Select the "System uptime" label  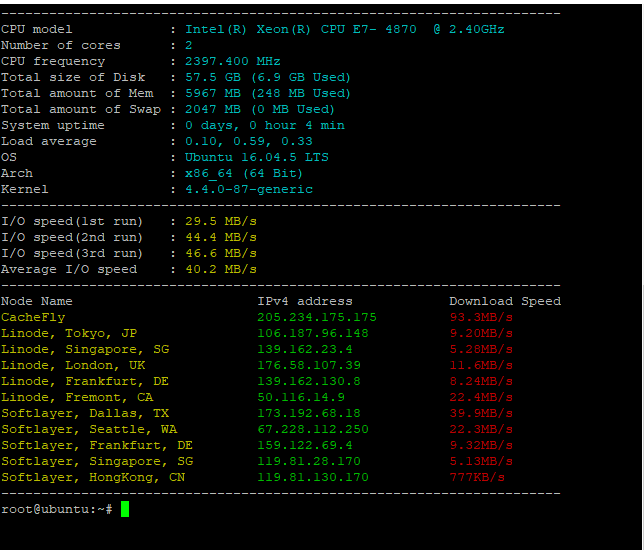click(53, 126)
